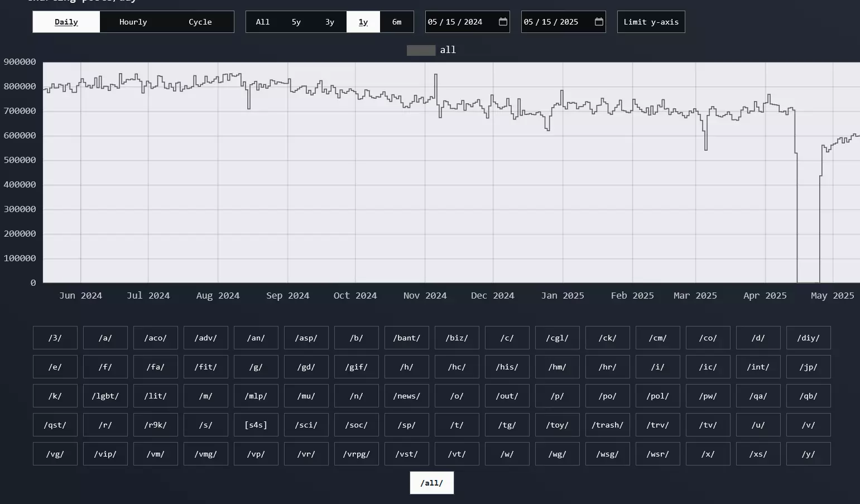Screen dimensions: 860x504
Task: Click the /vt/ board button
Action: [457, 454]
